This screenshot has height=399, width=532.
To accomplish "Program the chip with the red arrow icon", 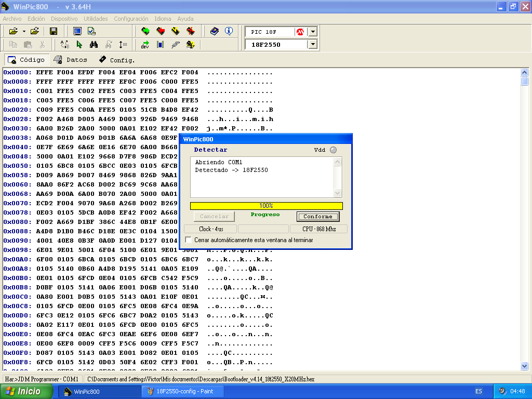I will (x=161, y=31).
